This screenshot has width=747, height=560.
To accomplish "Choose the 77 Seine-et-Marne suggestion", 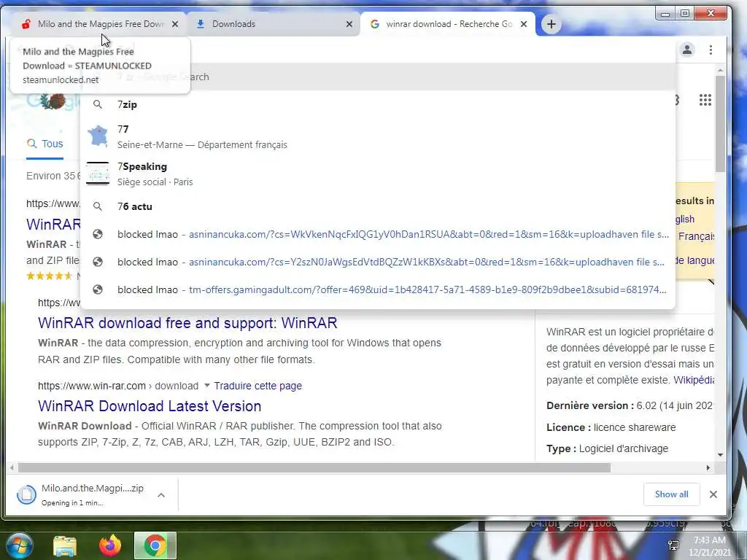I will (x=378, y=136).
